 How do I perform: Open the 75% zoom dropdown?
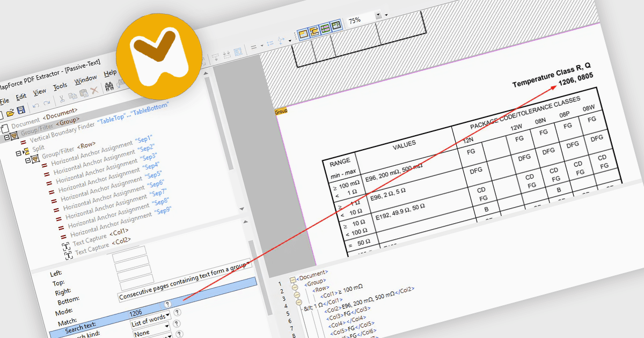point(378,16)
